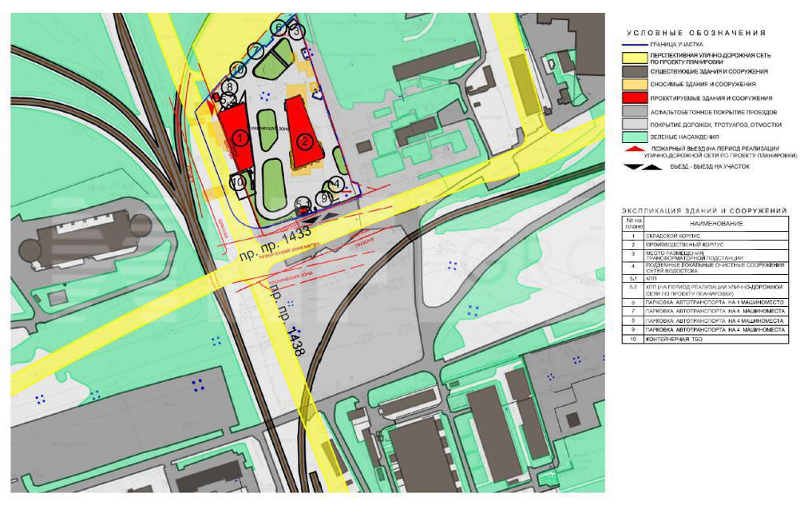Click the black entry arrows at site gate
The width and height of the screenshot is (812, 521).
click(320, 217)
